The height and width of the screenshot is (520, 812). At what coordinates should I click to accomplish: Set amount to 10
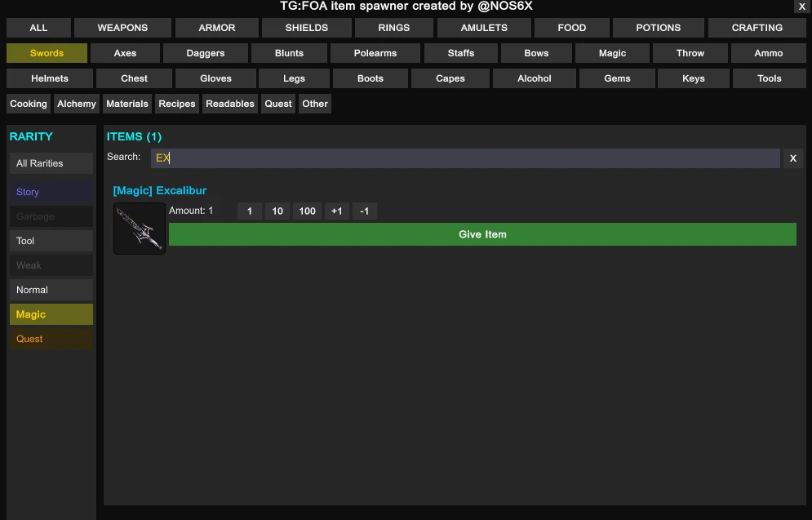tap(277, 211)
